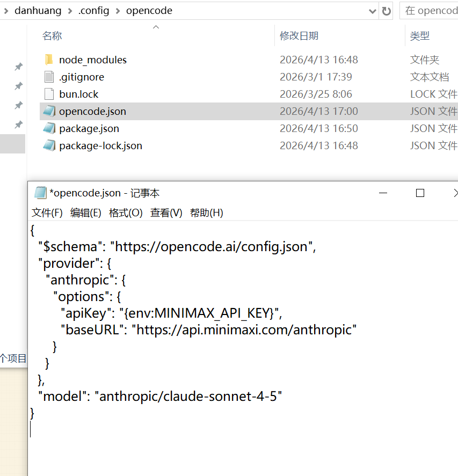458x476 pixels.
Task: Click the "provider": { line in Notepad
Action: point(75,263)
